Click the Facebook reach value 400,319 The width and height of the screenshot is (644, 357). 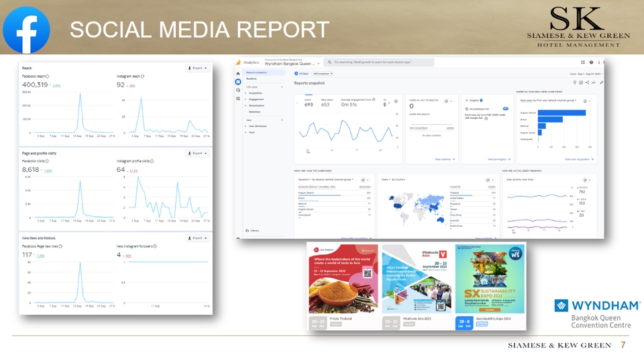click(x=35, y=85)
